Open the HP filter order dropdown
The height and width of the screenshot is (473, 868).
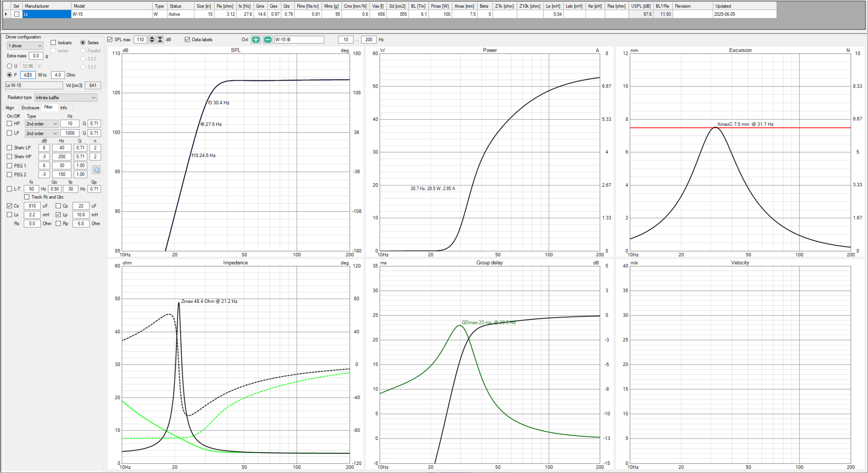coord(42,124)
